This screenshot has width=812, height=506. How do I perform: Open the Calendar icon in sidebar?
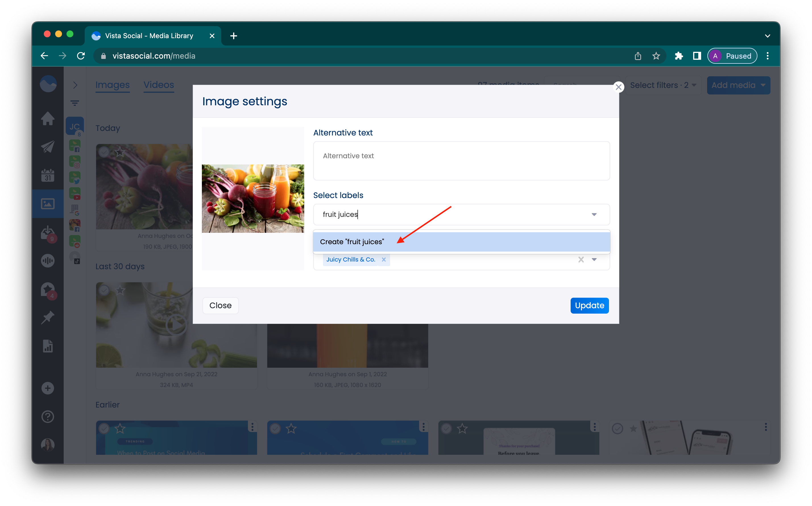[x=48, y=175]
